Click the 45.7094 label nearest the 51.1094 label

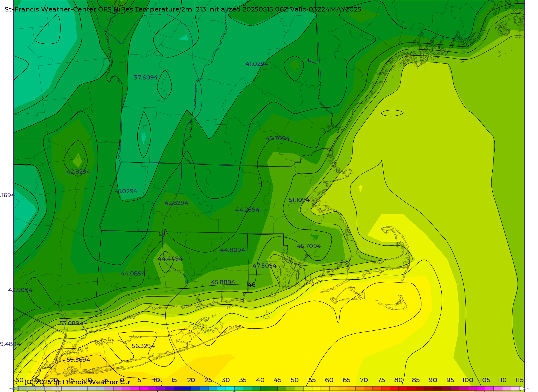coord(309,246)
